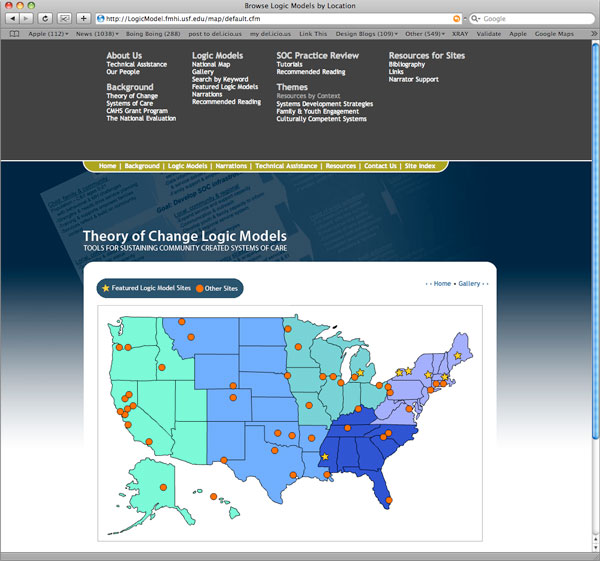Viewport: 600px width, 561px height.
Task: Select the orange site dot in Florida
Action: coord(388,500)
